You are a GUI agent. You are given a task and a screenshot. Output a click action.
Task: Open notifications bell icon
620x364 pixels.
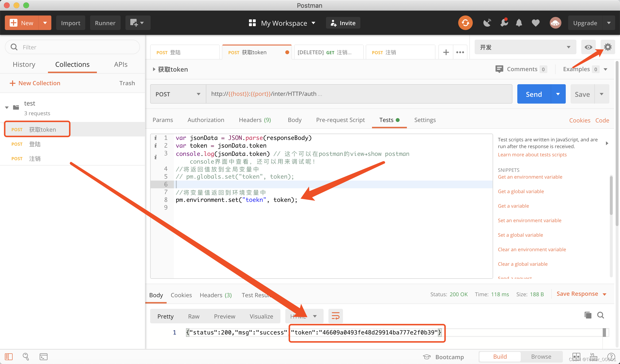[519, 23]
